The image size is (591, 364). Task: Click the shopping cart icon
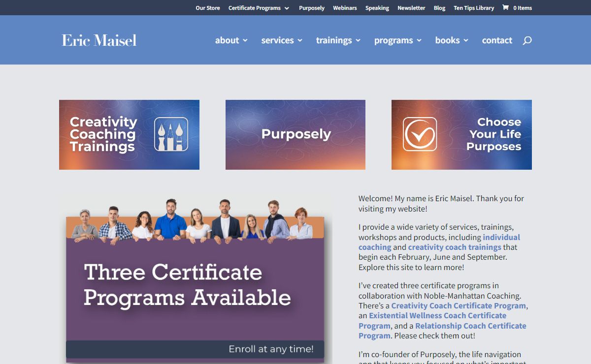[x=505, y=7]
